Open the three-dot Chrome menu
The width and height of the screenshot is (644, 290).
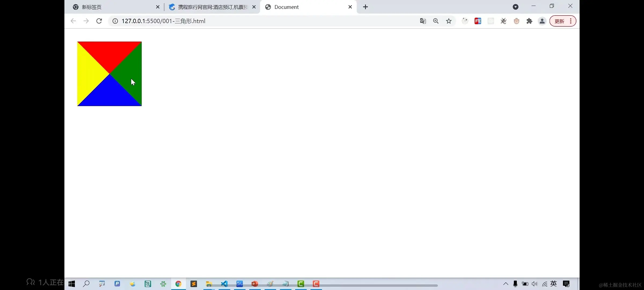(571, 21)
